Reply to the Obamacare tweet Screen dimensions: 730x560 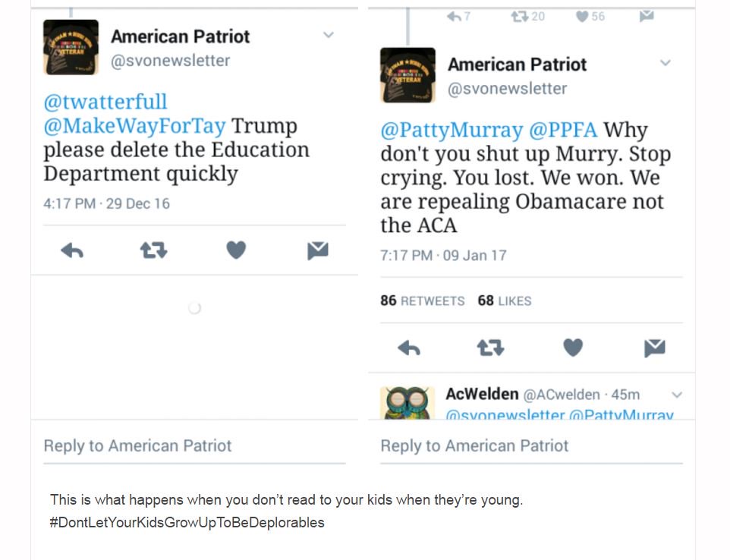[409, 348]
